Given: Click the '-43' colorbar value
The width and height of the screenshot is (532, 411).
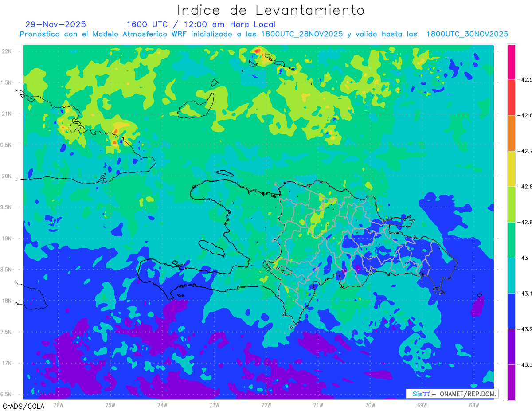Looking at the screenshot, I should [522, 258].
